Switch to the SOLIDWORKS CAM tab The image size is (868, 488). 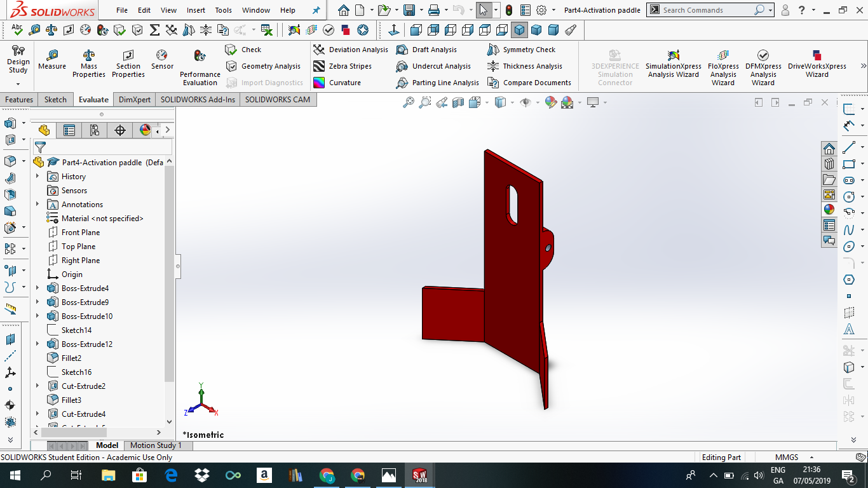(x=278, y=99)
